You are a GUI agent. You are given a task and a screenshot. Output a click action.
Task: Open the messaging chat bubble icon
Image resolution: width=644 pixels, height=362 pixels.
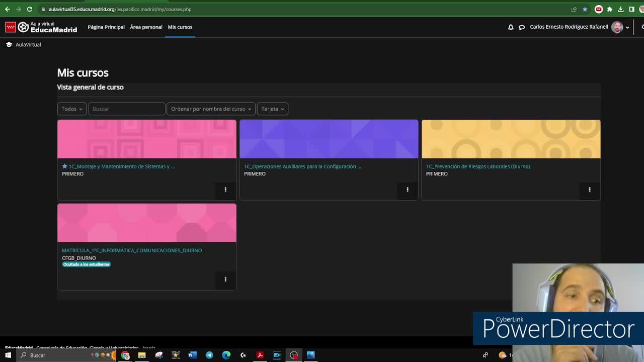(x=522, y=27)
